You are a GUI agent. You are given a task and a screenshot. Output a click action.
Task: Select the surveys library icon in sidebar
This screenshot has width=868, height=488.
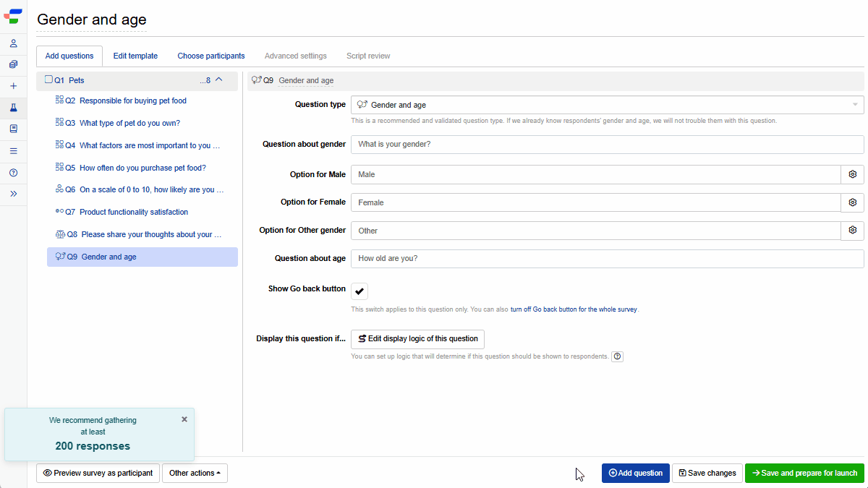(x=13, y=64)
